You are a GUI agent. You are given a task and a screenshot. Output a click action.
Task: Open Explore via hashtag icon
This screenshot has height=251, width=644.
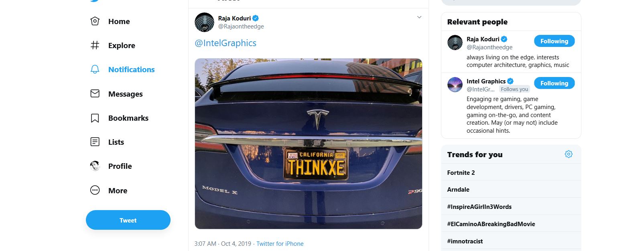[x=95, y=45]
